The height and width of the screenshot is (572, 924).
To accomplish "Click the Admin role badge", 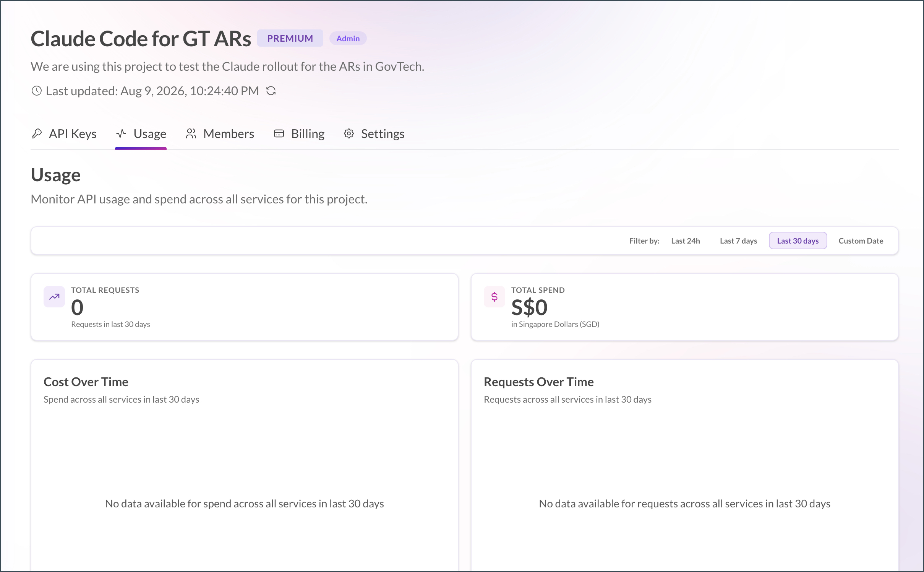I will click(348, 39).
